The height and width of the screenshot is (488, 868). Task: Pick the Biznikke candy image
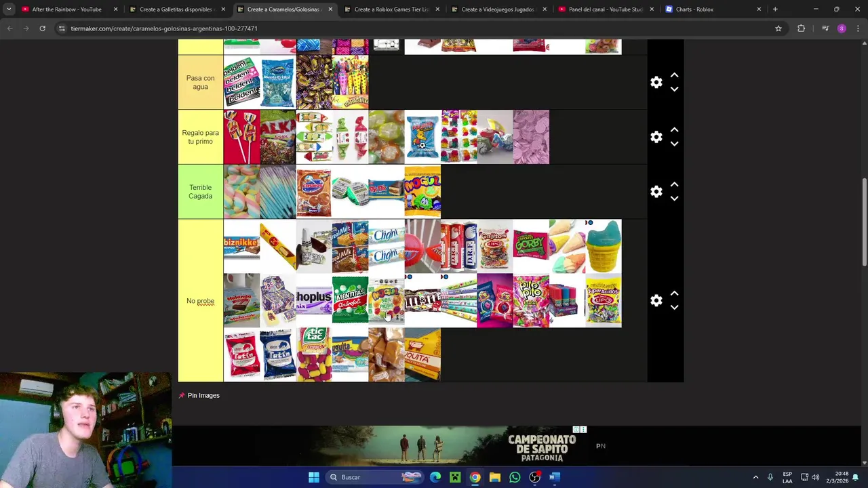[x=241, y=246]
